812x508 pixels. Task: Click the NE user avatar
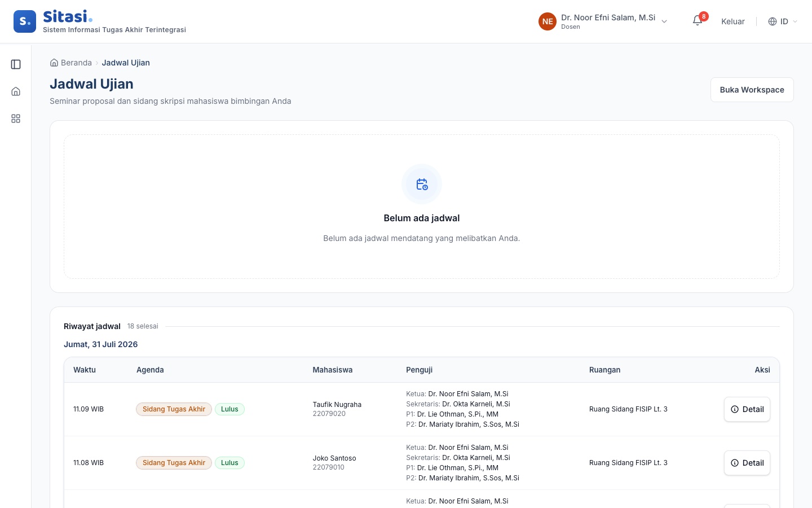coord(548,21)
